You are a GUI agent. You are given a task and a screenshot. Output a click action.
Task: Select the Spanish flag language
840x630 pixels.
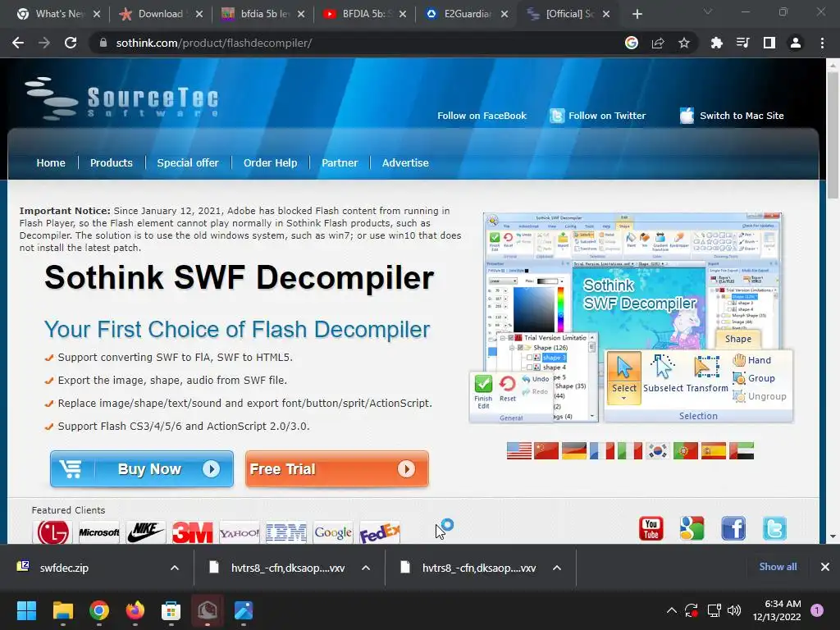714,451
